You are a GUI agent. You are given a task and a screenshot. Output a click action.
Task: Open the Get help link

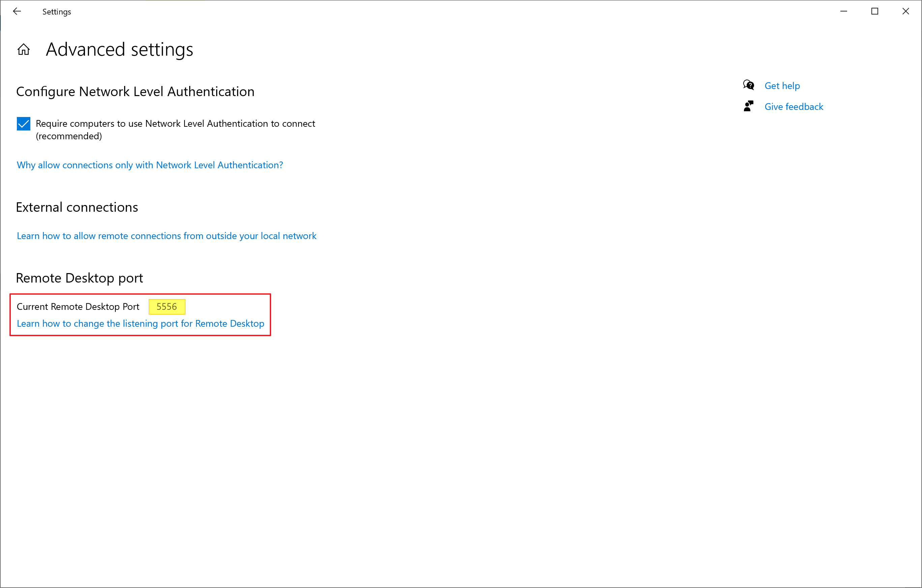782,86
